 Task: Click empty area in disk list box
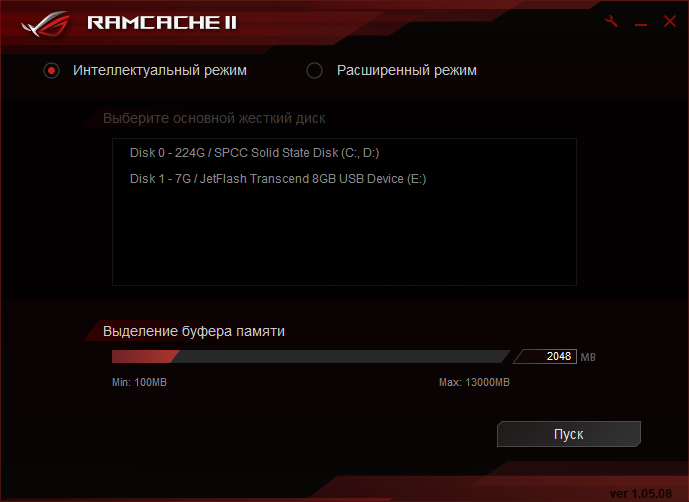(344, 237)
